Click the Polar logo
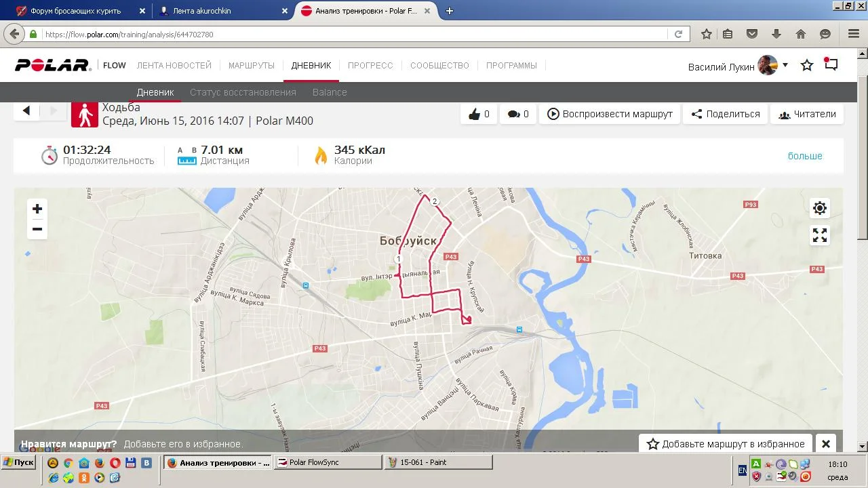The height and width of the screenshot is (488, 868). click(x=53, y=65)
